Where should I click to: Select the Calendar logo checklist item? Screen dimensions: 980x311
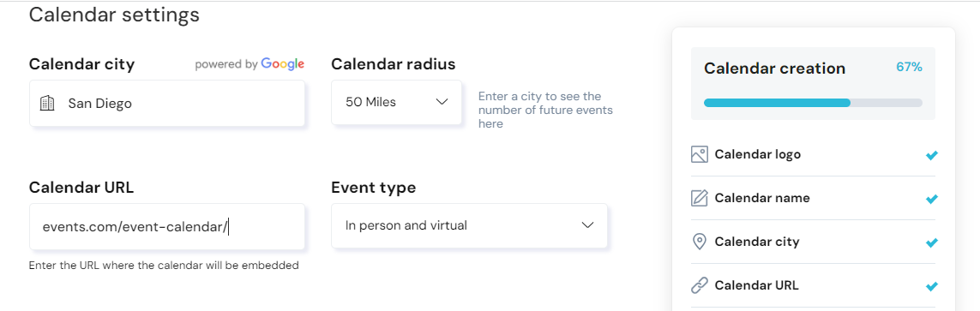pyautogui.click(x=813, y=154)
